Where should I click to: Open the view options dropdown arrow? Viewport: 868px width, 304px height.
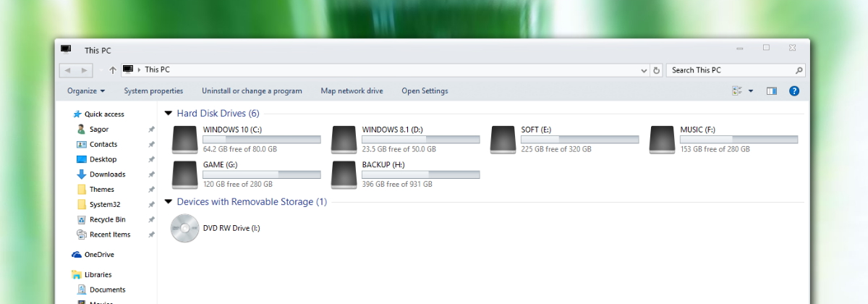click(751, 91)
